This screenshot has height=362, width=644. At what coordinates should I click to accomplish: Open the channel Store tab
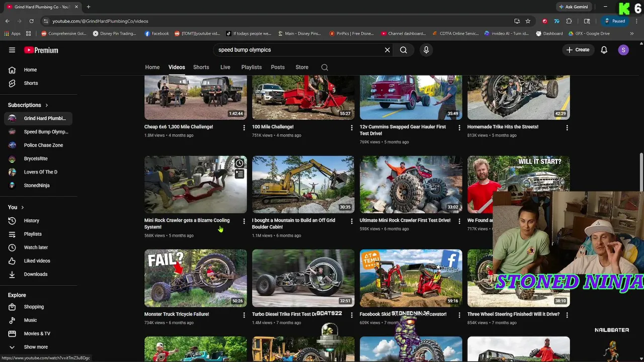(x=302, y=67)
